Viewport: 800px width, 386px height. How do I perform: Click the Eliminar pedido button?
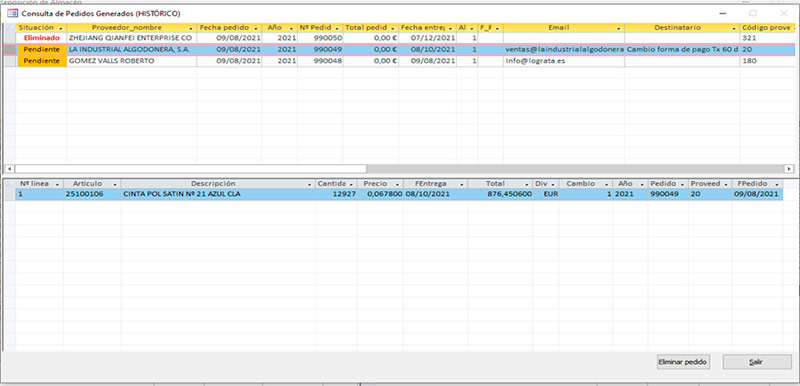click(683, 362)
